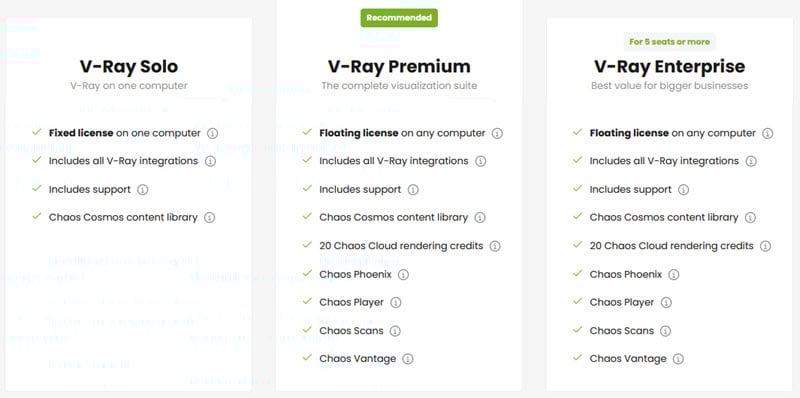Show info for Premium Chaos Cloud rendering credits
Viewport: 800px width, 398px height.
click(x=495, y=246)
